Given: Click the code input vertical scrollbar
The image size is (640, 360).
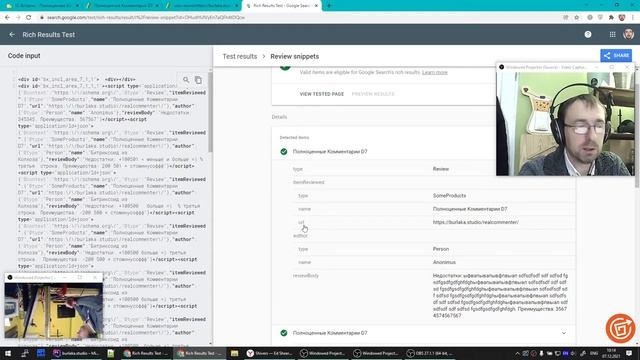Looking at the screenshot, I should pos(210,112).
